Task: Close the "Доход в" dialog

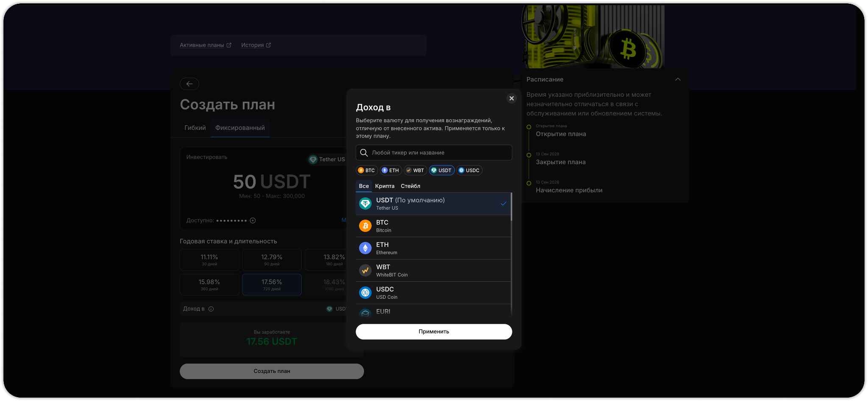Action: (512, 98)
